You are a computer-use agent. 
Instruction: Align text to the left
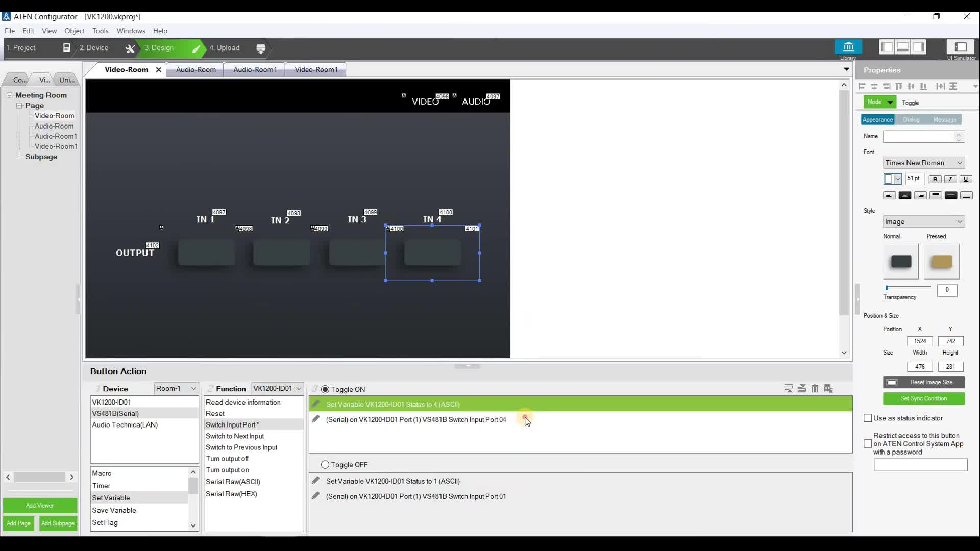point(889,195)
